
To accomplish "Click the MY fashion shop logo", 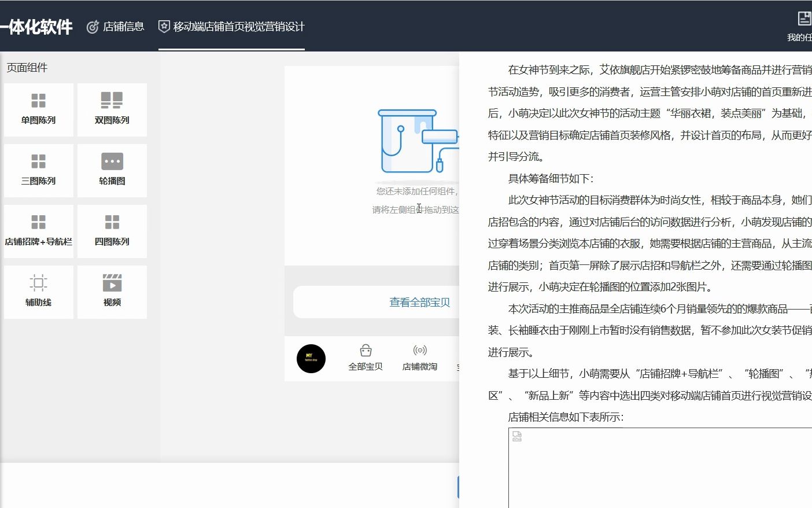I will 311,358.
